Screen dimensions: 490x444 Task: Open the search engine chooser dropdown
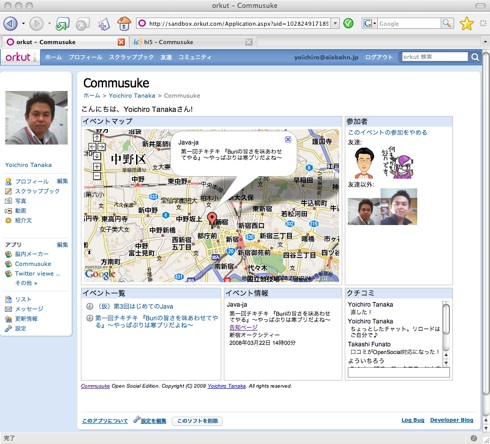point(375,24)
